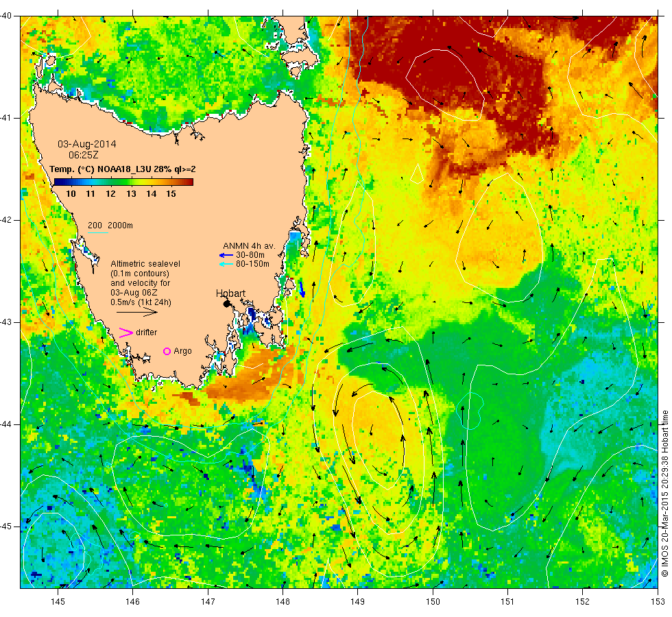Click the small white triangle contour near 149.8E
This screenshot has height=617, width=672.
(x=417, y=175)
